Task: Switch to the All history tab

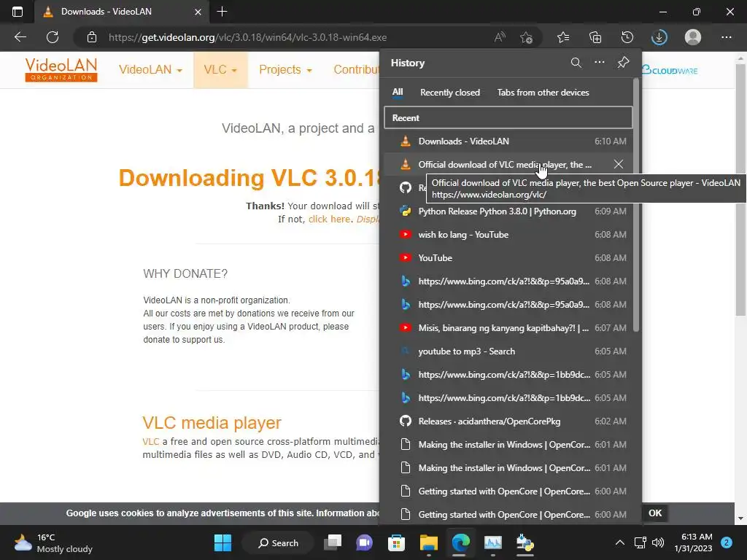Action: click(398, 93)
